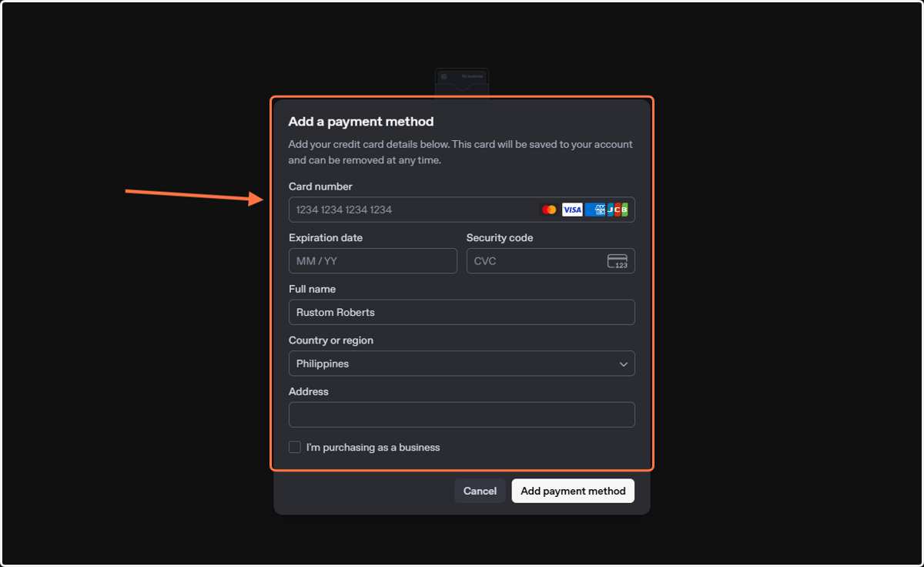Click the CVC card hint icon
This screenshot has height=567, width=924.
click(x=618, y=261)
